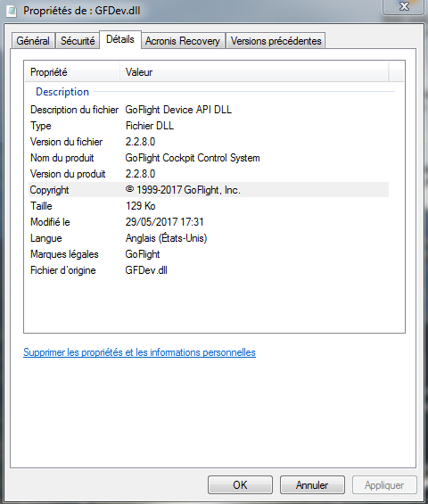Click the Description group heading
428x504 pixels.
pos(62,92)
